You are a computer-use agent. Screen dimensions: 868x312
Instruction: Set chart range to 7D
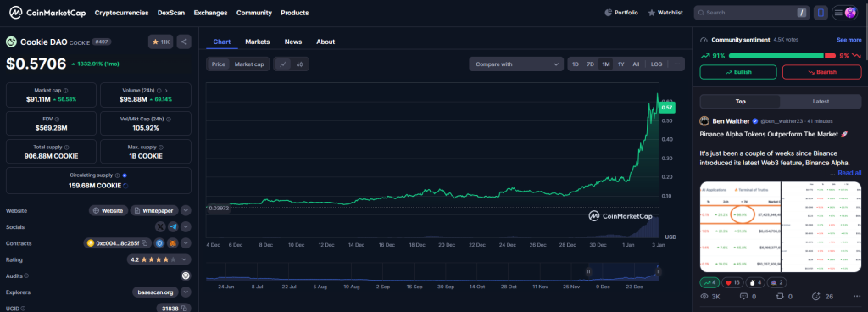pyautogui.click(x=591, y=64)
